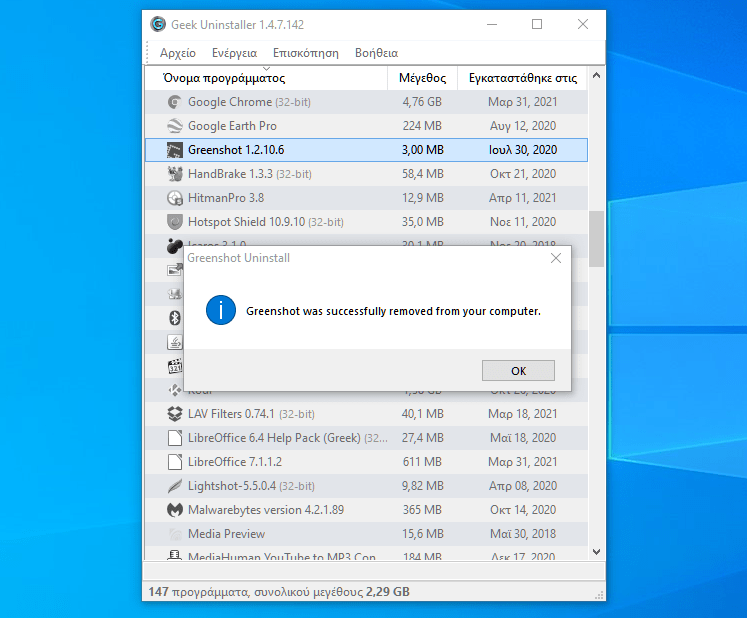Viewport: 747px width, 618px height.
Task: Click the 4,76 GB size value
Action: point(422,102)
